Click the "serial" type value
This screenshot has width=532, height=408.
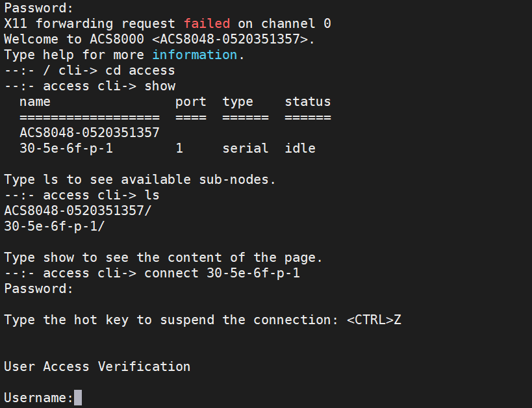[246, 148]
